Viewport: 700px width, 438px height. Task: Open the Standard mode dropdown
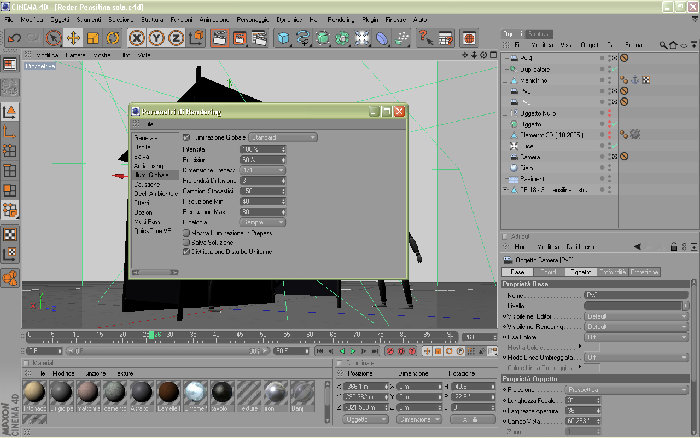coord(283,138)
